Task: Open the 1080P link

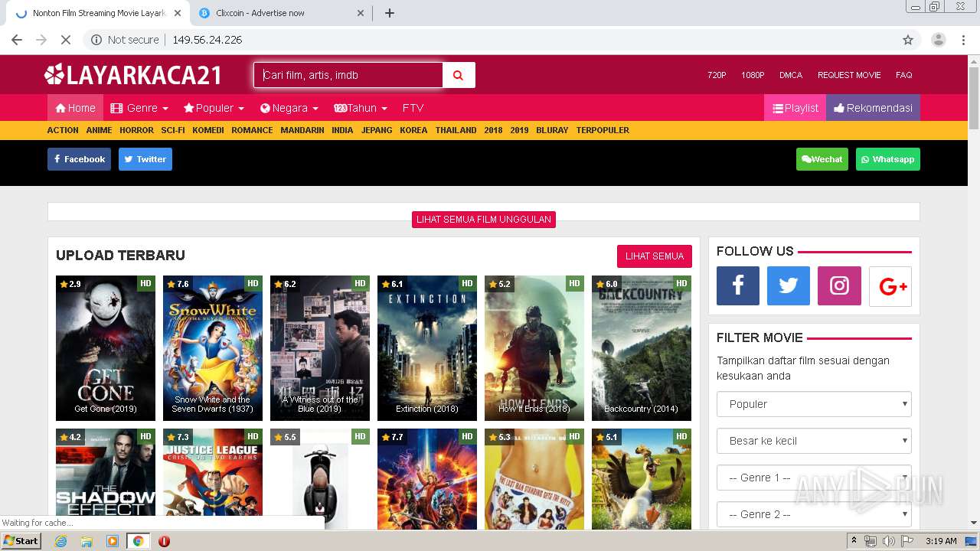Action: tap(753, 75)
